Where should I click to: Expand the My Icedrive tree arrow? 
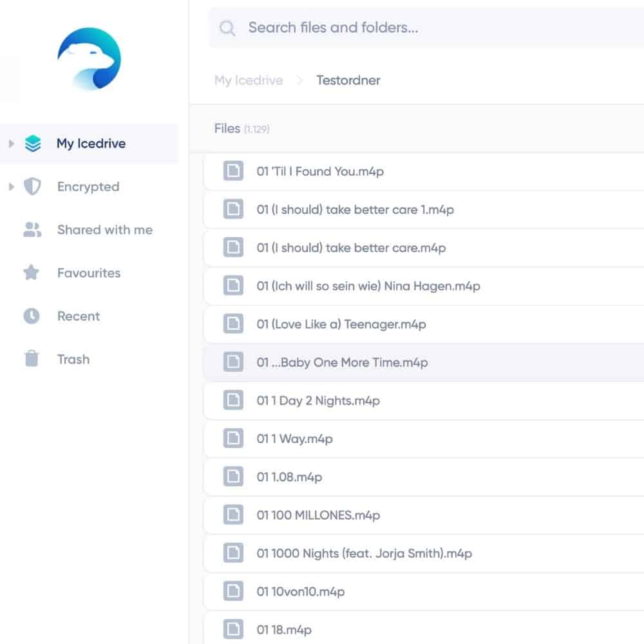[x=12, y=144]
